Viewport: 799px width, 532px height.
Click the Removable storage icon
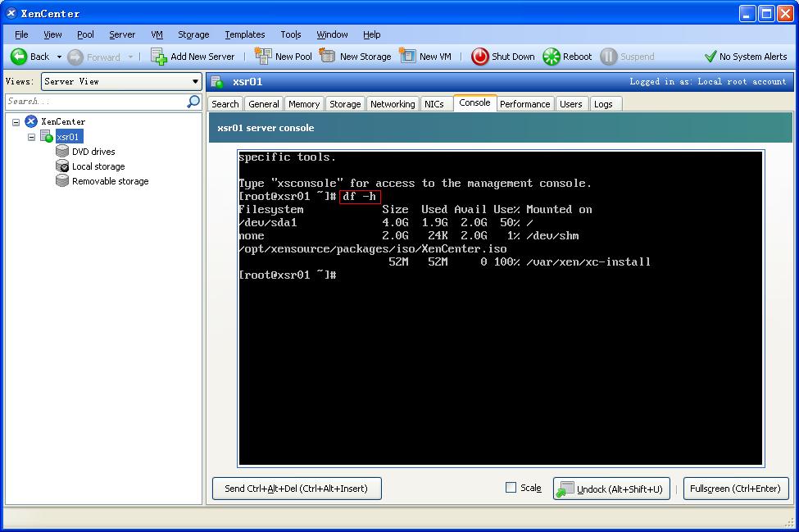point(62,181)
